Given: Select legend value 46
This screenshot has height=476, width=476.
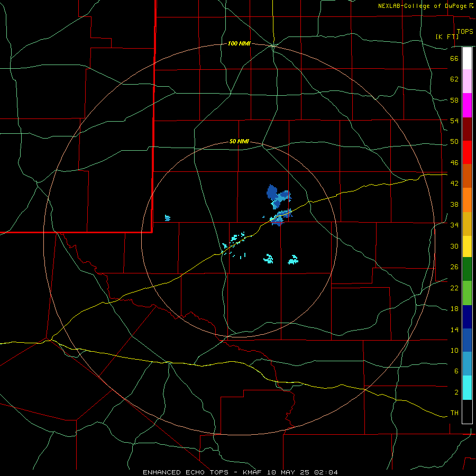Looking at the screenshot, I should click(x=454, y=163).
